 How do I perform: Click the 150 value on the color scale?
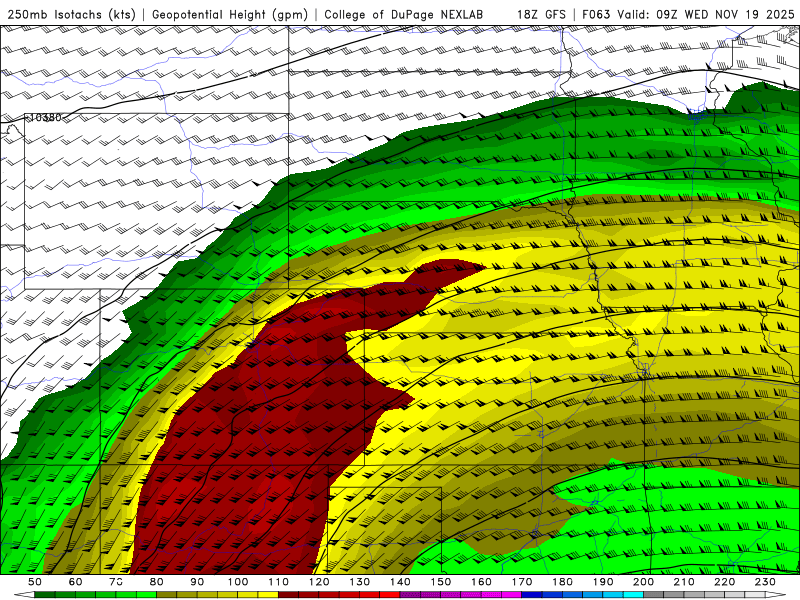coord(441,582)
